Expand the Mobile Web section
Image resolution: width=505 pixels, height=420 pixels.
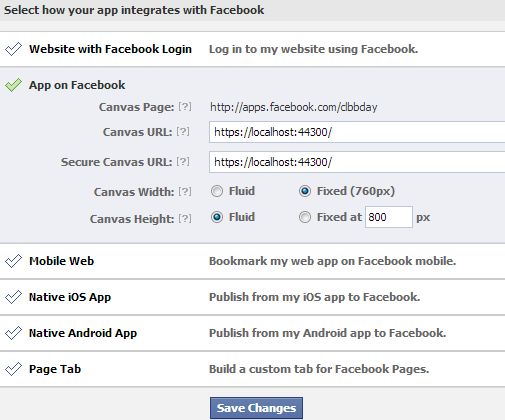[x=61, y=261]
